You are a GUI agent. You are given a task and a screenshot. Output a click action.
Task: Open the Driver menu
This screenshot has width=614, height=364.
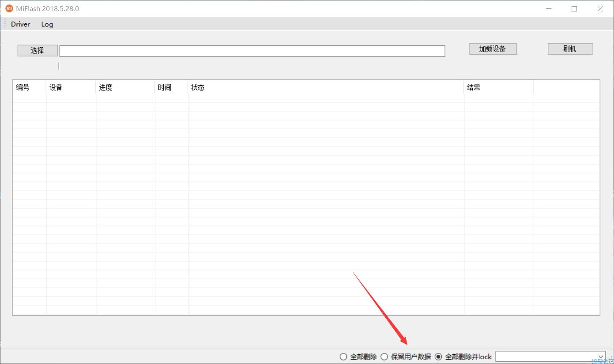click(x=21, y=24)
